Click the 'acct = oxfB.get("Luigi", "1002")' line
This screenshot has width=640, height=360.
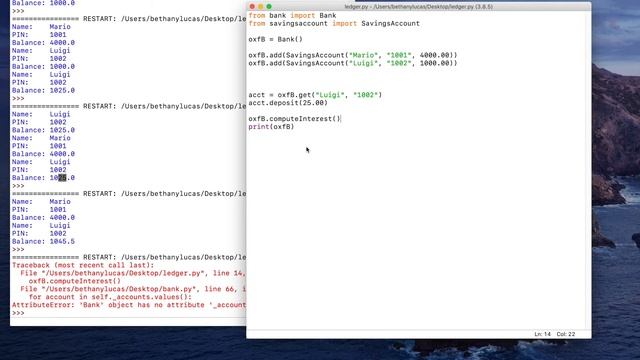tap(315, 95)
